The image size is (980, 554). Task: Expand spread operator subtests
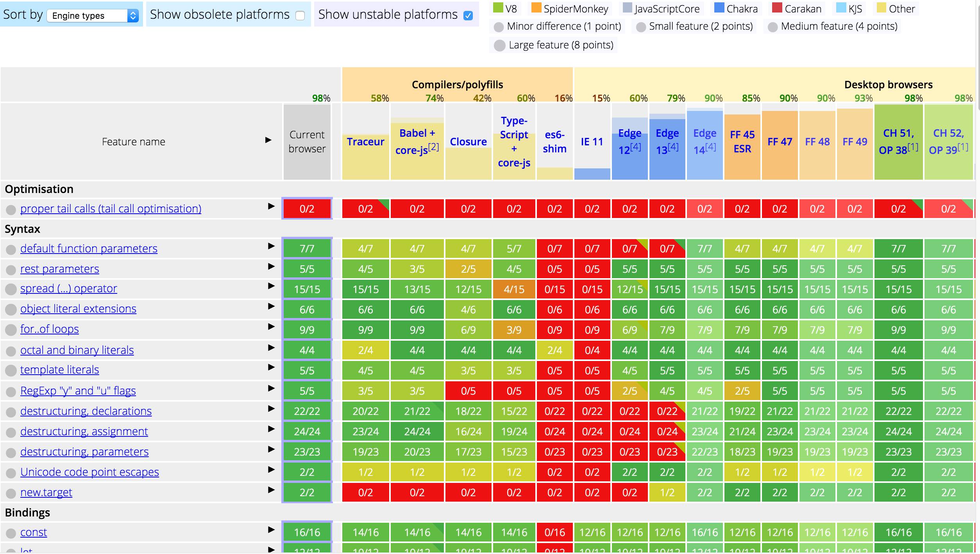coord(271,286)
